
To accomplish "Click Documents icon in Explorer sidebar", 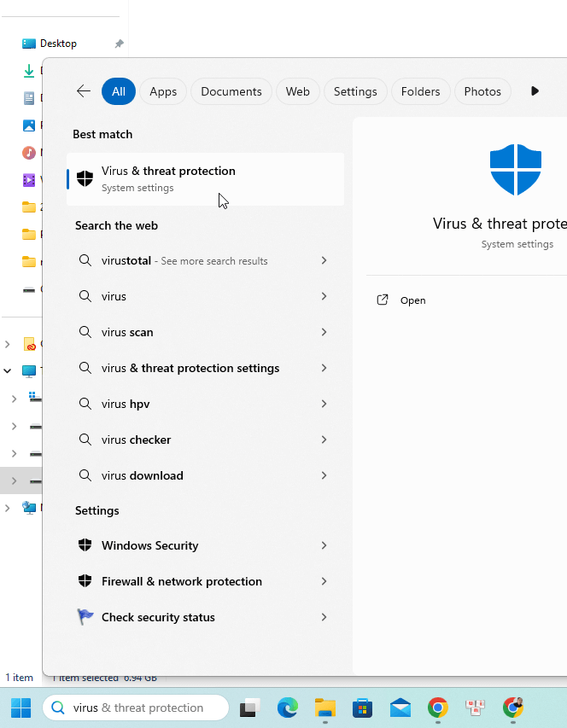I will (29, 98).
